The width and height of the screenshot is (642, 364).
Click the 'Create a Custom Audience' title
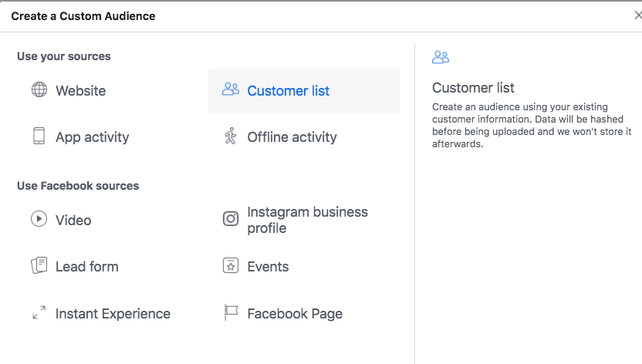[x=83, y=16]
